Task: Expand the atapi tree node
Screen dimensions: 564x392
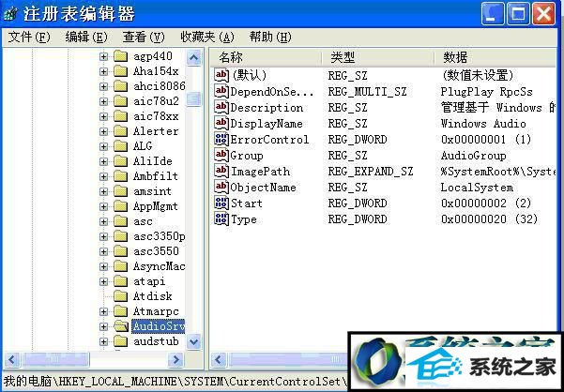Action: tap(103, 281)
